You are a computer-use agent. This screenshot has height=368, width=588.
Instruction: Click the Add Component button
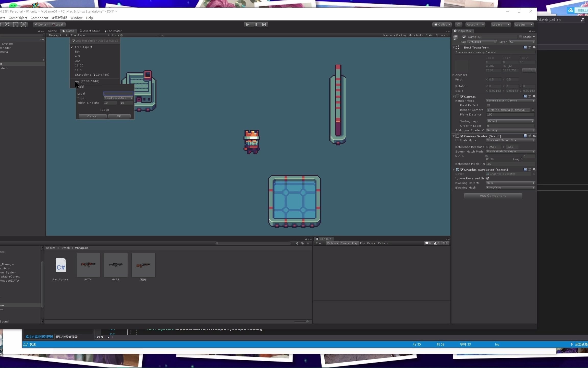coord(493,195)
